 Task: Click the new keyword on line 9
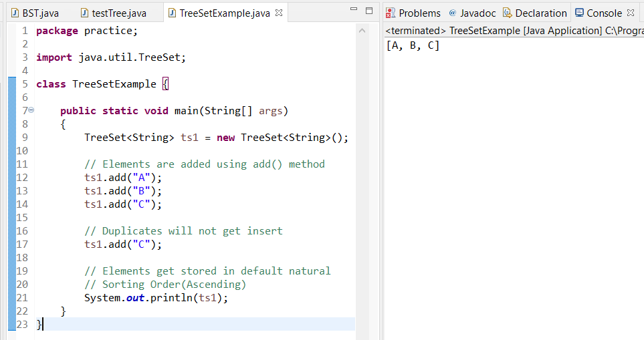pos(225,138)
